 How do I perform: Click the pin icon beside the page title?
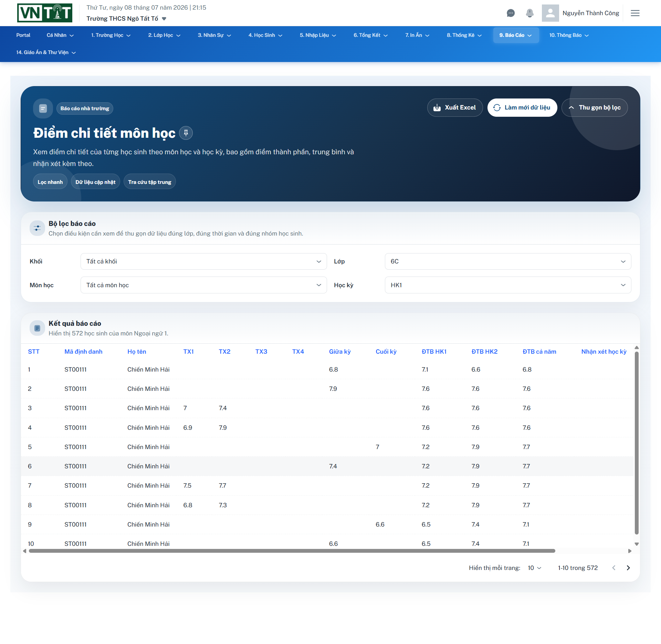pyautogui.click(x=186, y=133)
